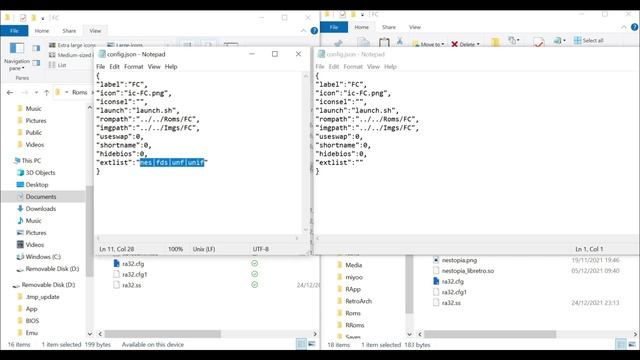
Task: Click Copy icon in right Explorer ribbon
Action: point(363,42)
